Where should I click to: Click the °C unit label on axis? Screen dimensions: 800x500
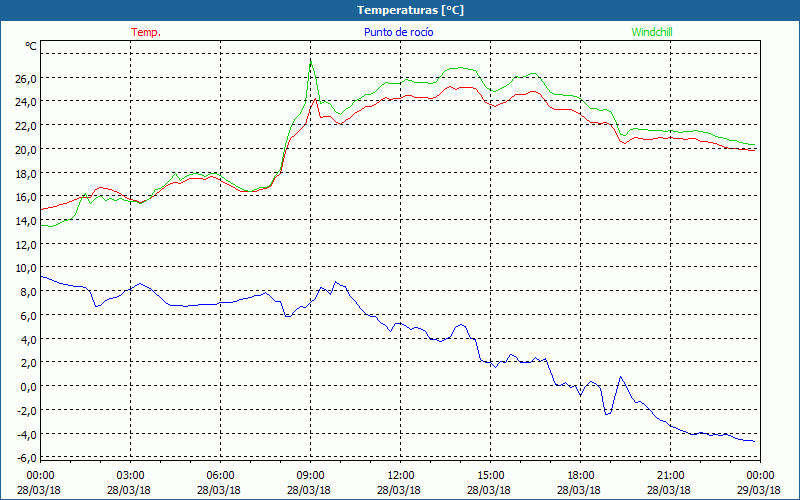pyautogui.click(x=31, y=46)
